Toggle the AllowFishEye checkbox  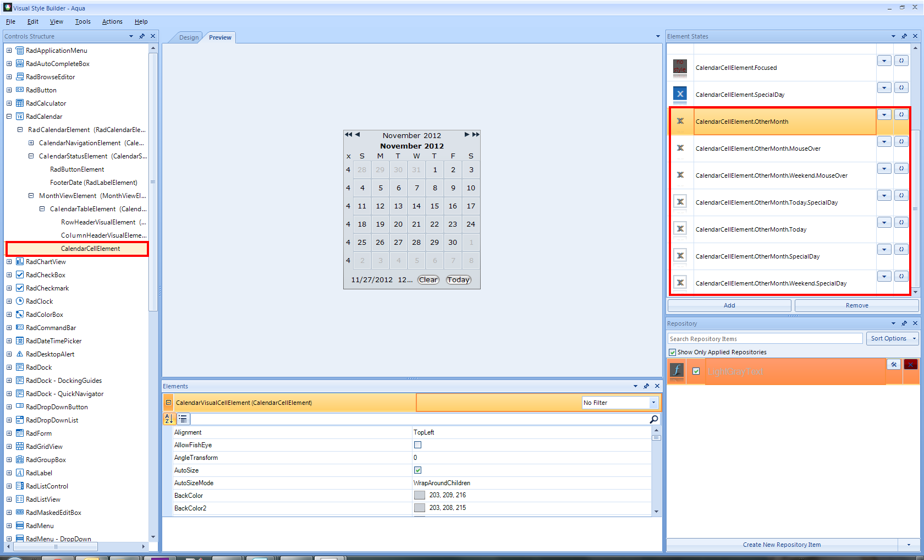417,444
